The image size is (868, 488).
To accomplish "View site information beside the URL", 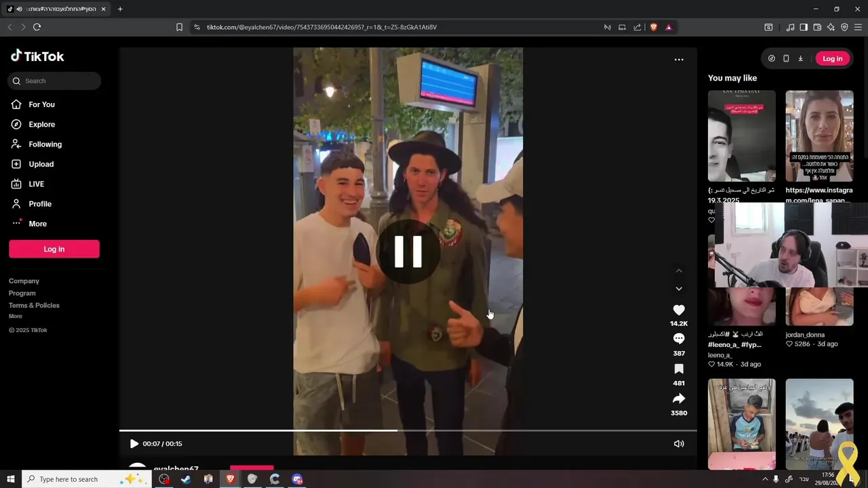I will [197, 27].
